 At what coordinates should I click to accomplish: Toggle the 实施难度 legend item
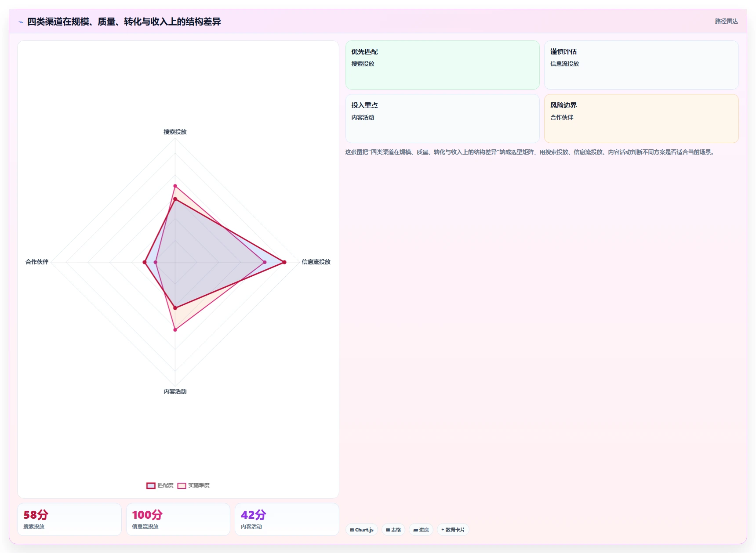tap(193, 485)
